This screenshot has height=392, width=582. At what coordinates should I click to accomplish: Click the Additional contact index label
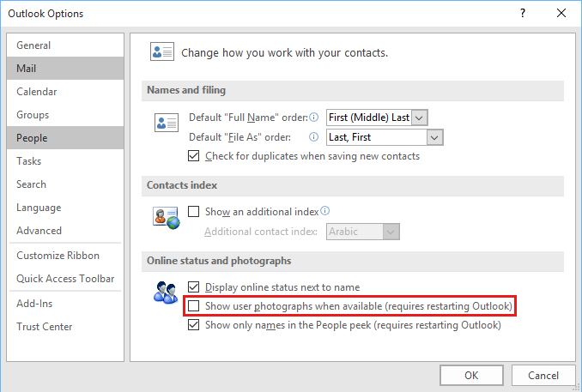point(261,232)
